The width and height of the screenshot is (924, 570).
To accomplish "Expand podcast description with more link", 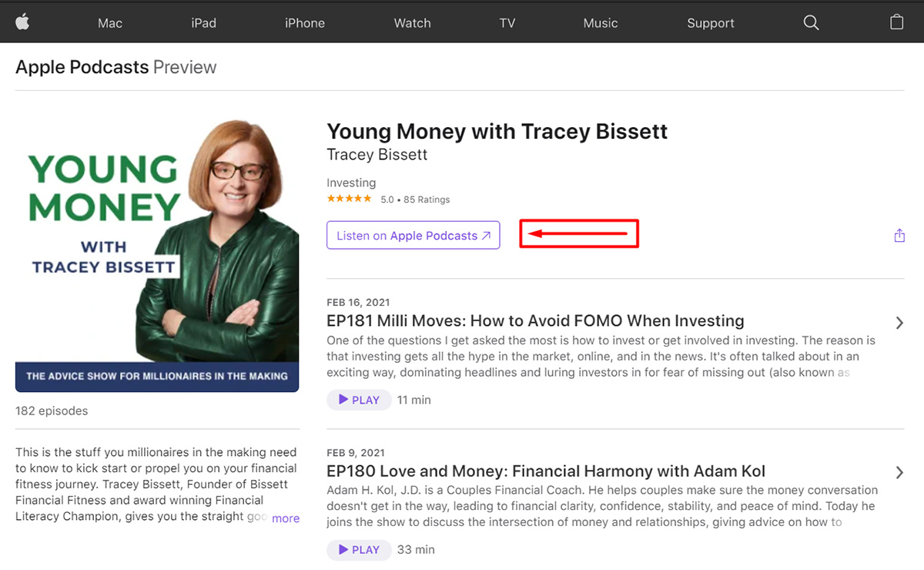I will pyautogui.click(x=285, y=518).
